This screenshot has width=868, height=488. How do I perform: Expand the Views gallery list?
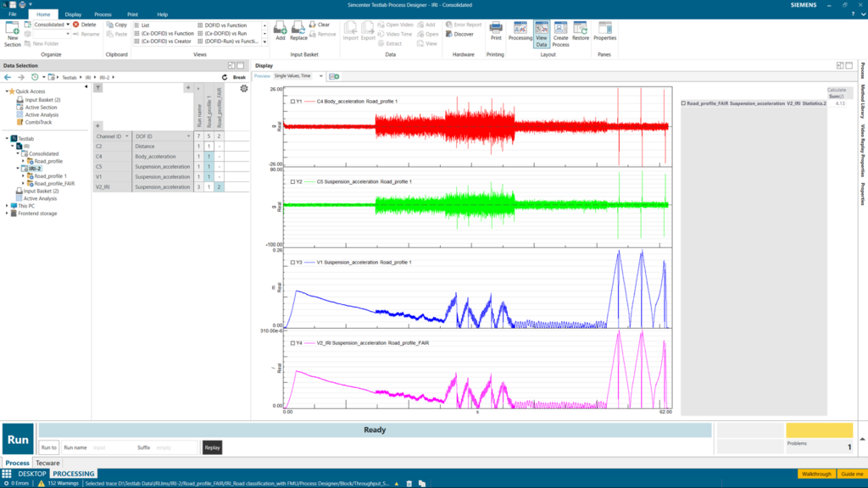pos(264,42)
